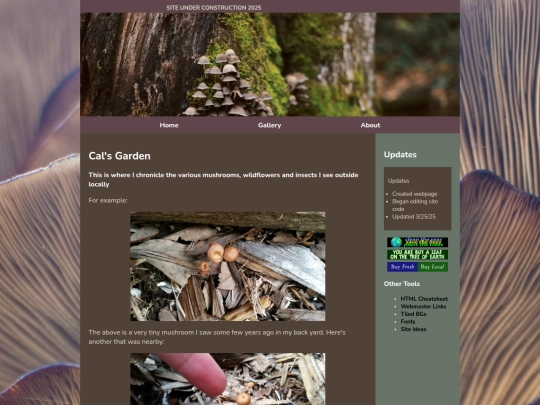This screenshot has height=405, width=540.
Task: Click the Updates sidebar heading
Action: (400, 155)
